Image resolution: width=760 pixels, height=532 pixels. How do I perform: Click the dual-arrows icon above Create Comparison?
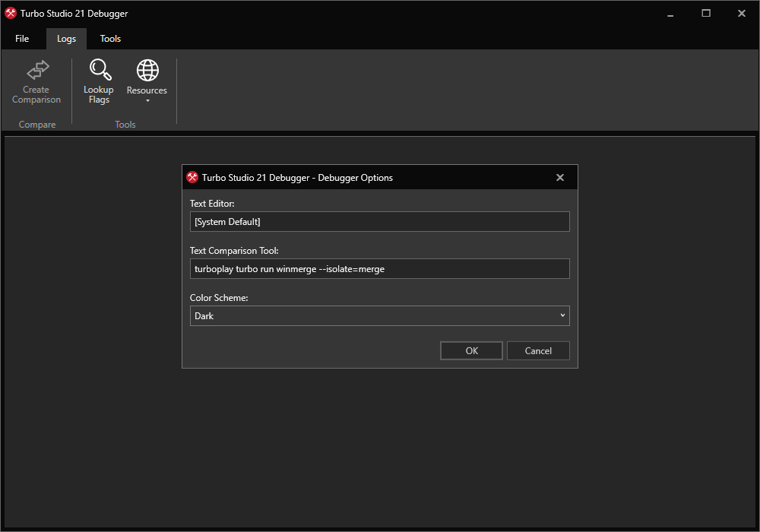pyautogui.click(x=36, y=68)
